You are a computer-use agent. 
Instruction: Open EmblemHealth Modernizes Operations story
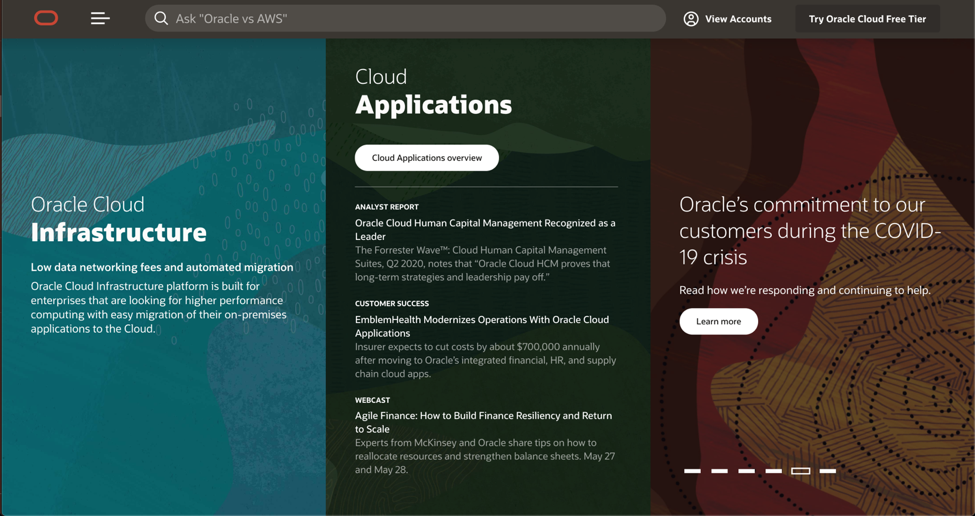481,326
